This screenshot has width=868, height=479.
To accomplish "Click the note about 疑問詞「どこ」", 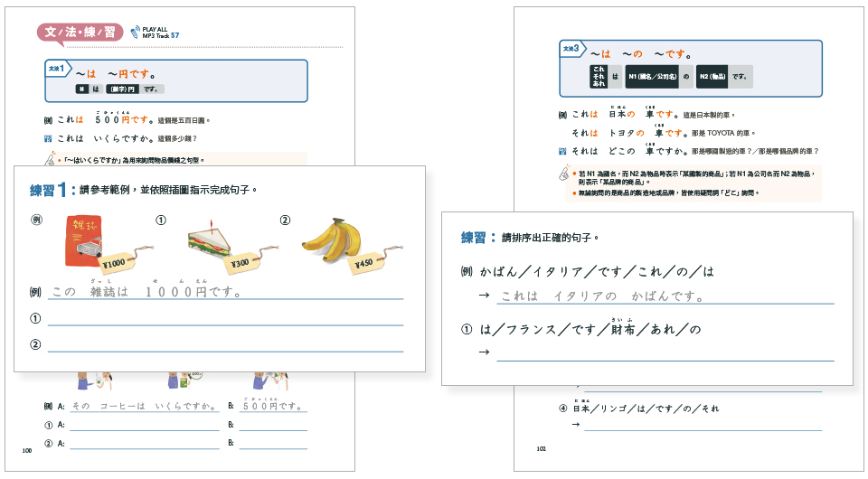I will [669, 193].
